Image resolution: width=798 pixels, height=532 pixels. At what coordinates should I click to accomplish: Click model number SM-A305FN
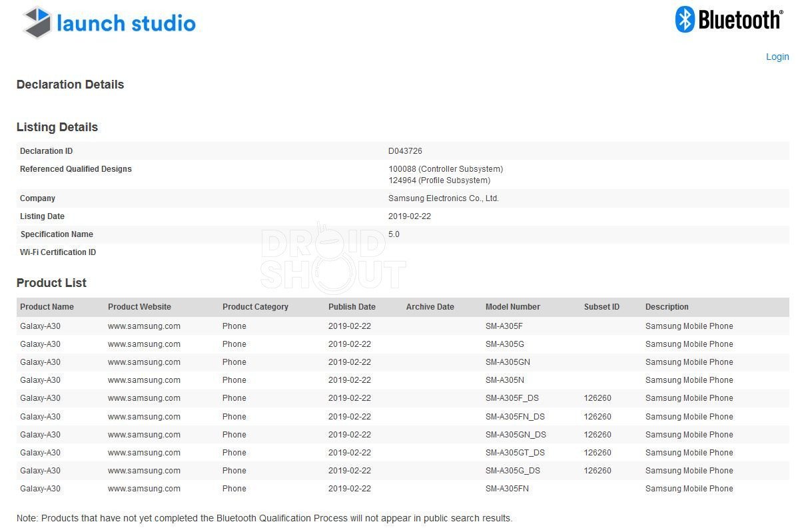tap(507, 489)
